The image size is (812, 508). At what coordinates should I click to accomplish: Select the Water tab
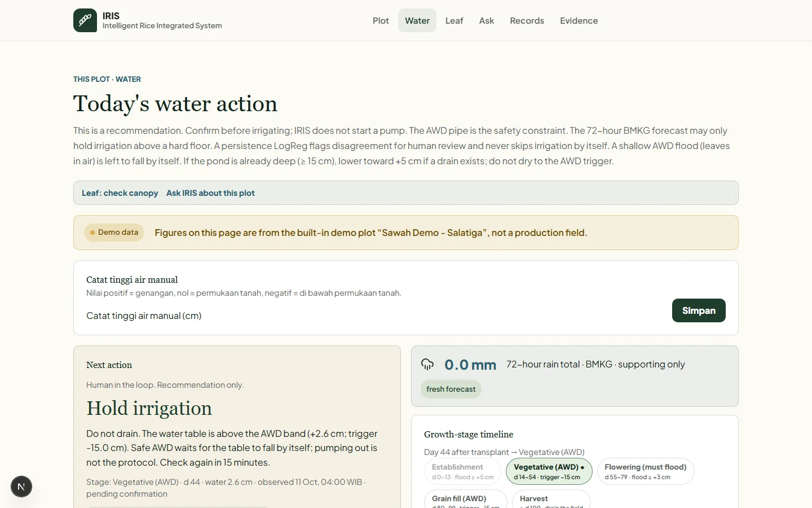417,20
